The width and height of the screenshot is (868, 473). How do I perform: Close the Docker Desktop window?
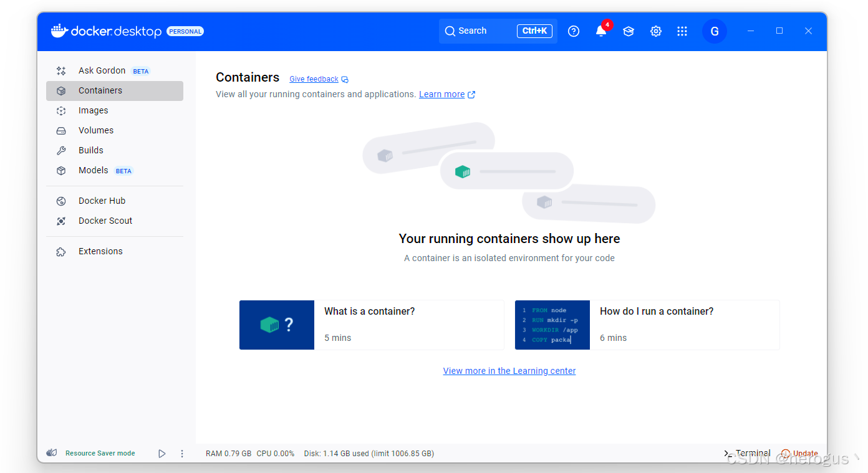(x=808, y=31)
